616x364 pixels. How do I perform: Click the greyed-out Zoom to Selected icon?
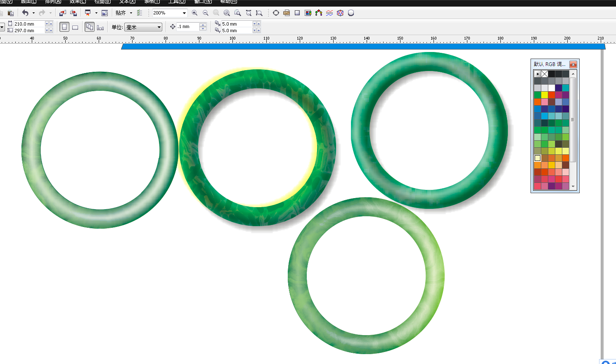216,13
